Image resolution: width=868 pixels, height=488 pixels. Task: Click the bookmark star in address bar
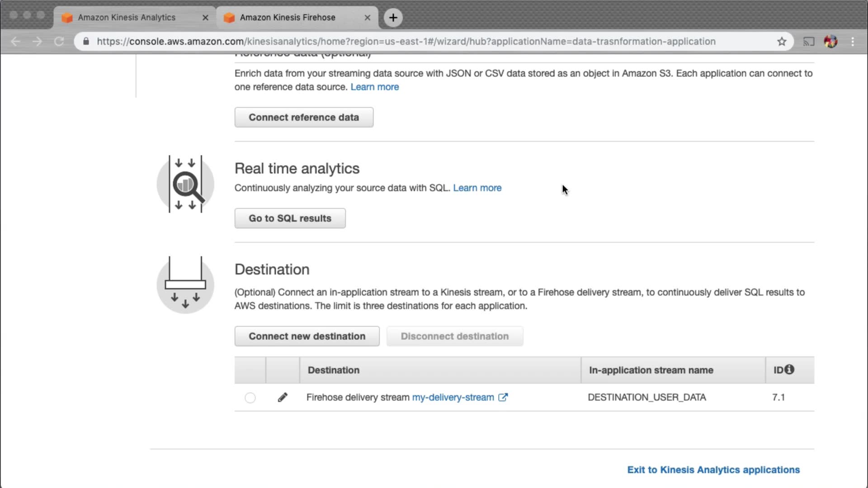782,42
